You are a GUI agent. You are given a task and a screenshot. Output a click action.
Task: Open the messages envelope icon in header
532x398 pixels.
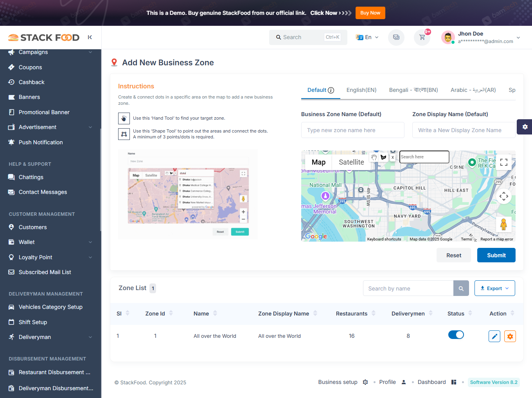point(396,37)
